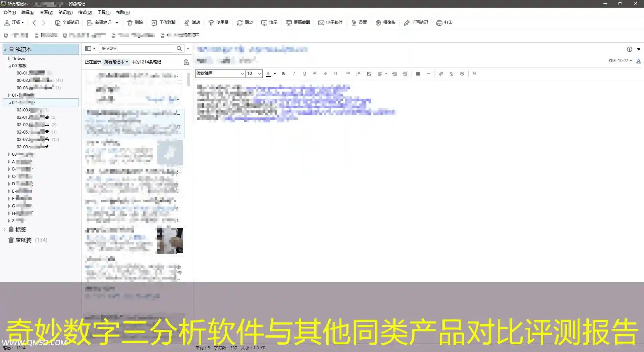This screenshot has width=644, height=352.
Task: Open the note card with photo thumbnail
Action: click(134, 240)
